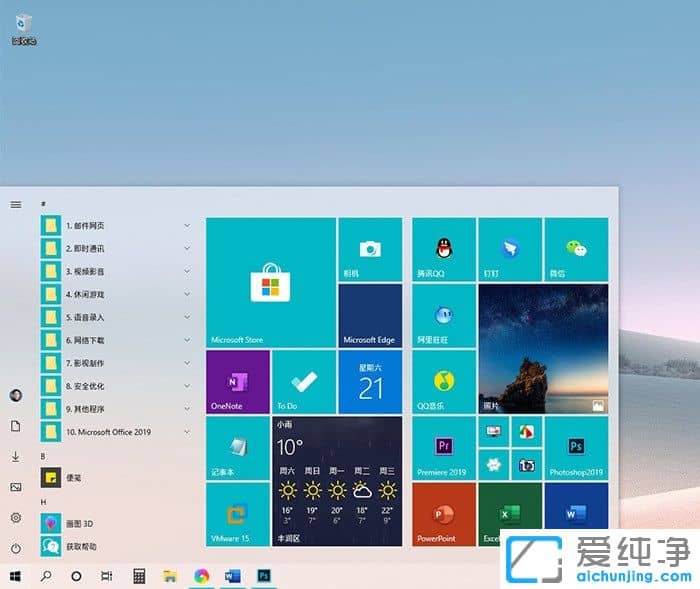This screenshot has height=589, width=700.
Task: Open the DingTalk (钉钉) tile
Action: click(x=510, y=250)
